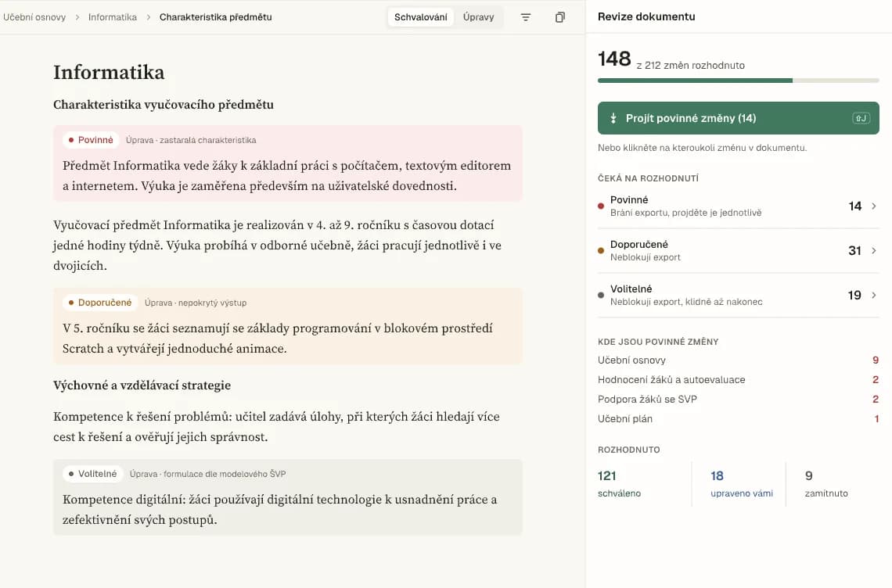892x588 pixels.
Task: Switch to Schvalování mode
Action: coord(420,17)
